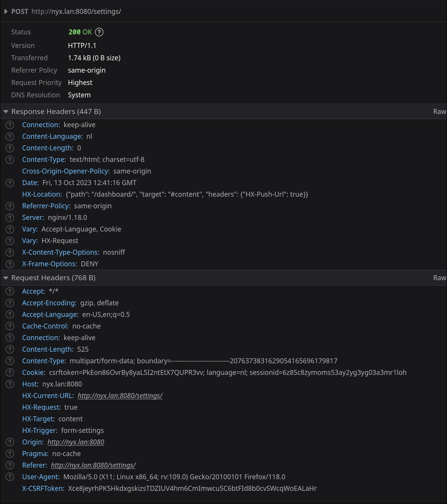Open the help icon for Accept-Encoding
The image size is (447, 504).
(x=10, y=303)
